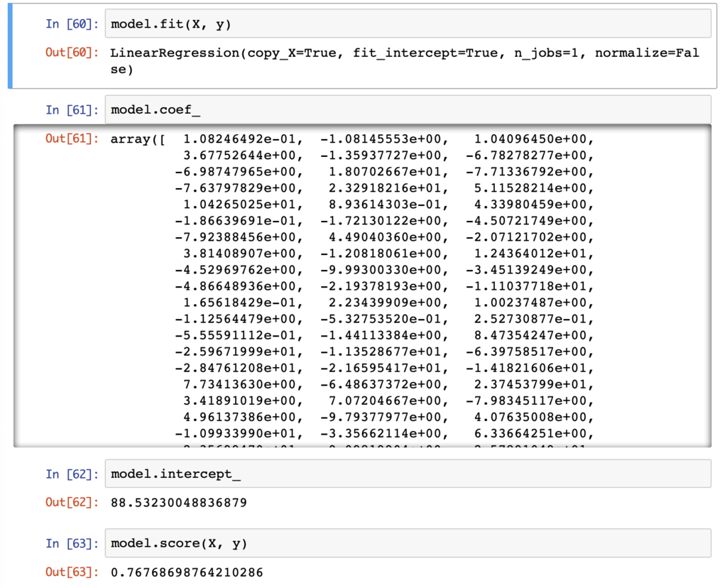The image size is (727, 588).
Task: Click coefficient 2.52730877e-01
Action: [530, 319]
